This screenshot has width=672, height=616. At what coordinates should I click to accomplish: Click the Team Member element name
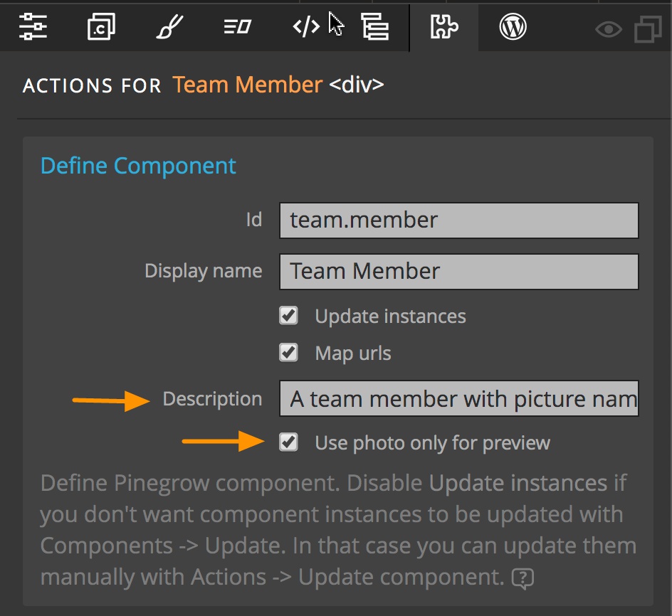[x=247, y=85]
